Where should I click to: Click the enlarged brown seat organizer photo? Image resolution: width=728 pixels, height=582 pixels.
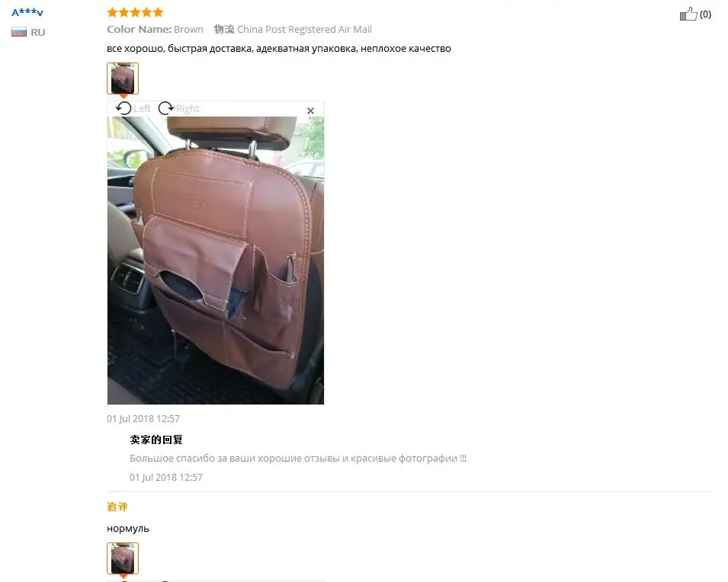coord(216,261)
